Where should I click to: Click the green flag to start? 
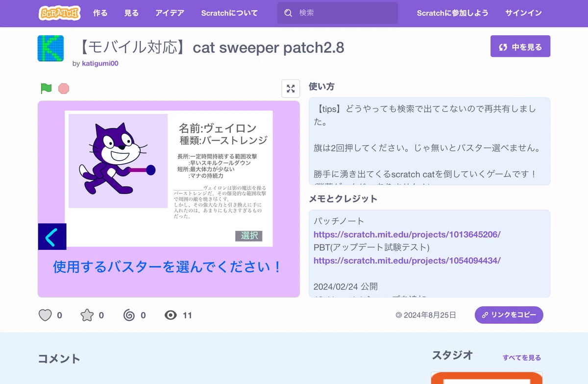[46, 88]
